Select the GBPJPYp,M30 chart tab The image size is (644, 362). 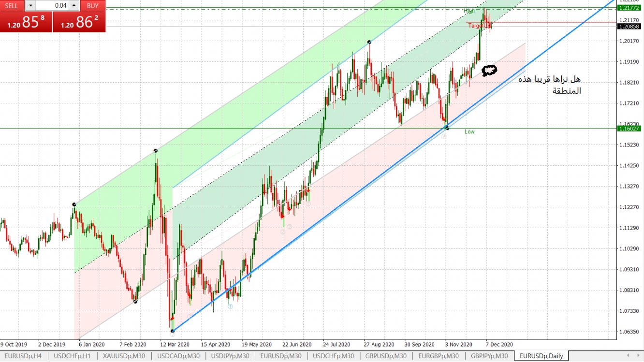(489, 356)
